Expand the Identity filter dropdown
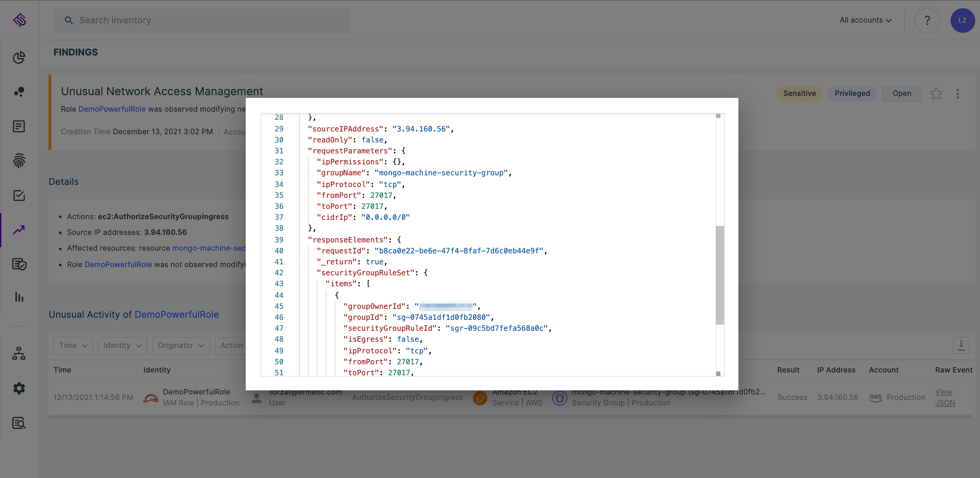Screen dimensions: 980x478 [x=122, y=345]
